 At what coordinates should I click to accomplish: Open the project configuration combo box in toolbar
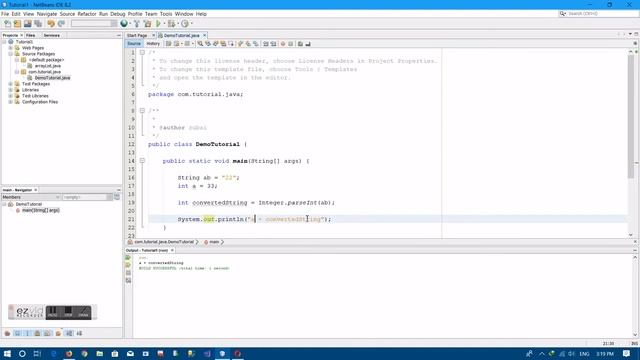[x=94, y=24]
